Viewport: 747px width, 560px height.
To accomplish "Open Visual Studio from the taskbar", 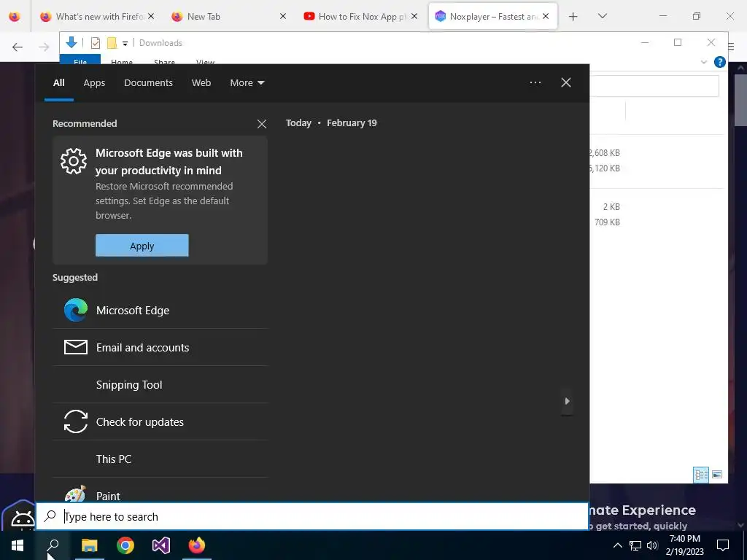I will click(x=161, y=545).
